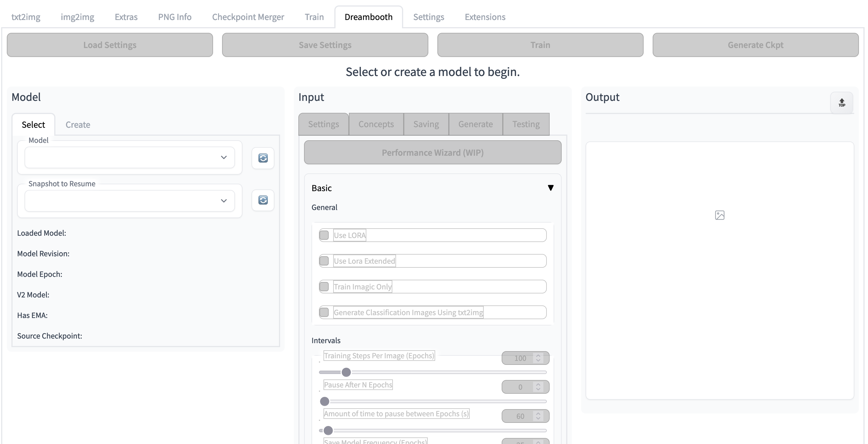Check the Train Imagic Only option
This screenshot has height=444, width=868.
pos(324,287)
